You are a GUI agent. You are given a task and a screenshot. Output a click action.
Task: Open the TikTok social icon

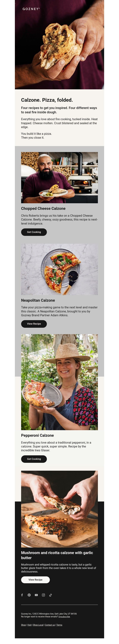(50, 595)
